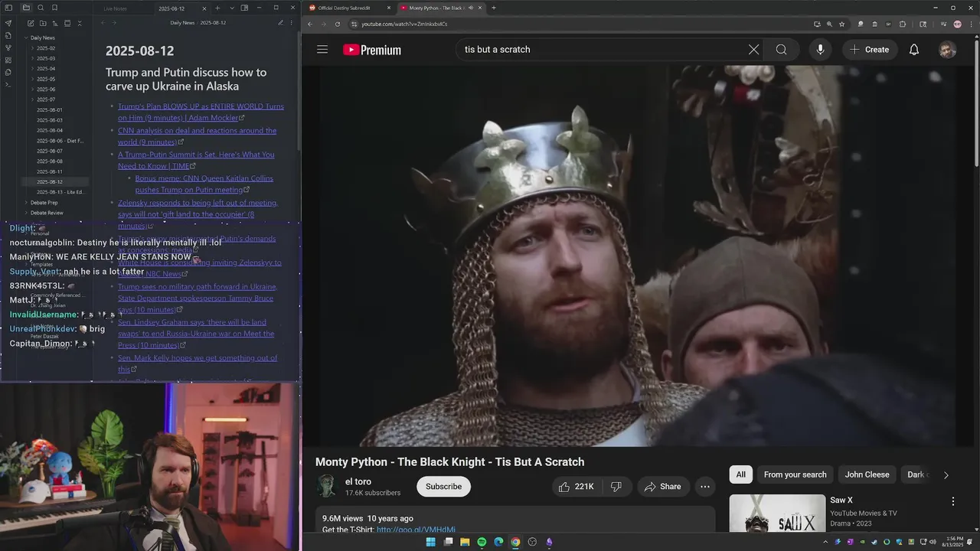Click paper plane icon in Obsidian ribbon
Viewport: 980px width, 551px height.
[x=8, y=23]
